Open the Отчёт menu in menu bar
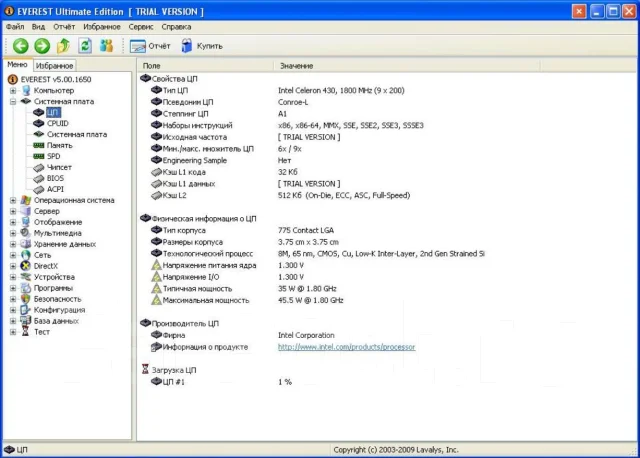The width and height of the screenshot is (640, 458). coord(64,27)
